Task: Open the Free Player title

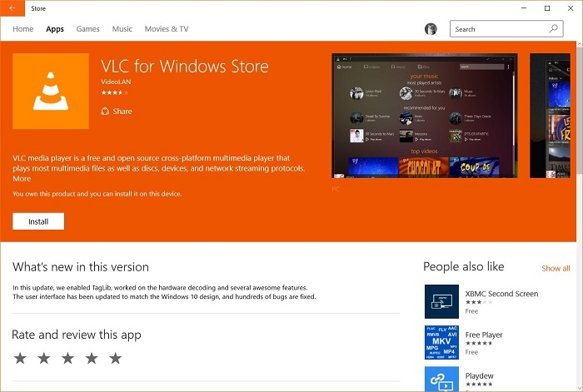Action: [484, 335]
